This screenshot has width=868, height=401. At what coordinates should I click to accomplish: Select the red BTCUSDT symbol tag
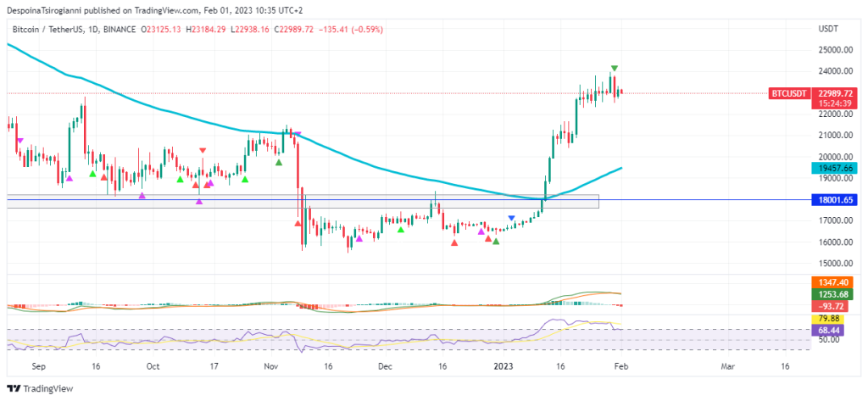787,92
